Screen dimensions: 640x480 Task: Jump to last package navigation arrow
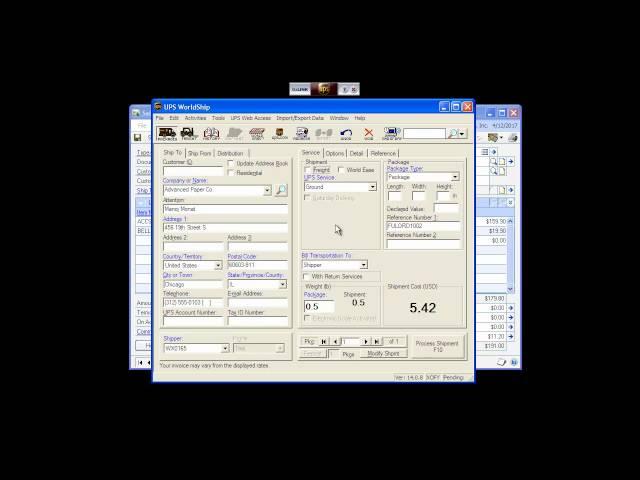[x=376, y=342]
